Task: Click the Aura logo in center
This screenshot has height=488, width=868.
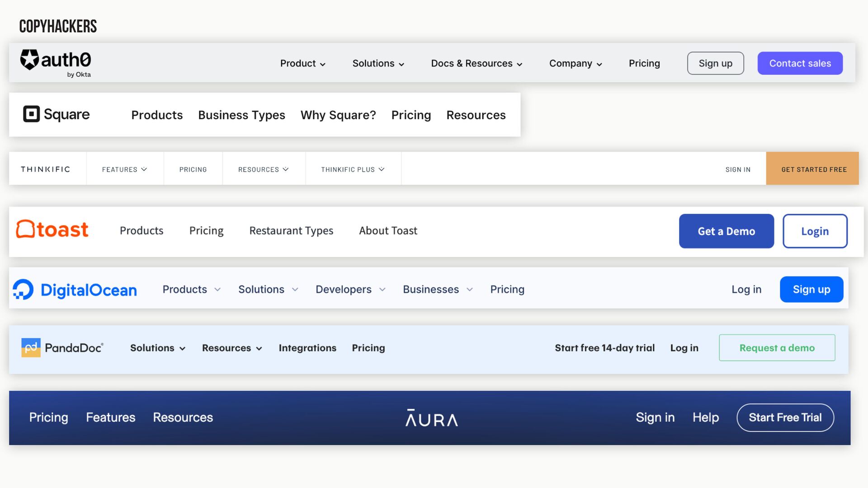Action: tap(432, 418)
